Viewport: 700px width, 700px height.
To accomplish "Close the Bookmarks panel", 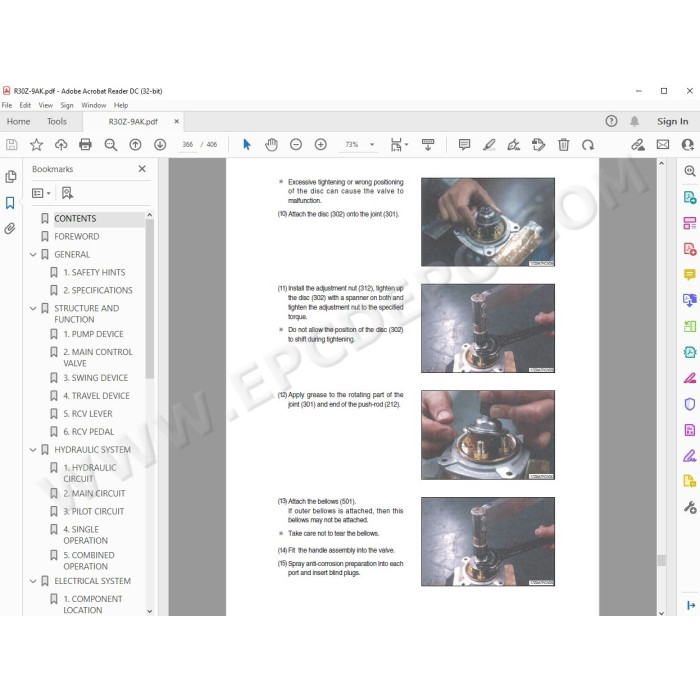I will click(x=142, y=169).
